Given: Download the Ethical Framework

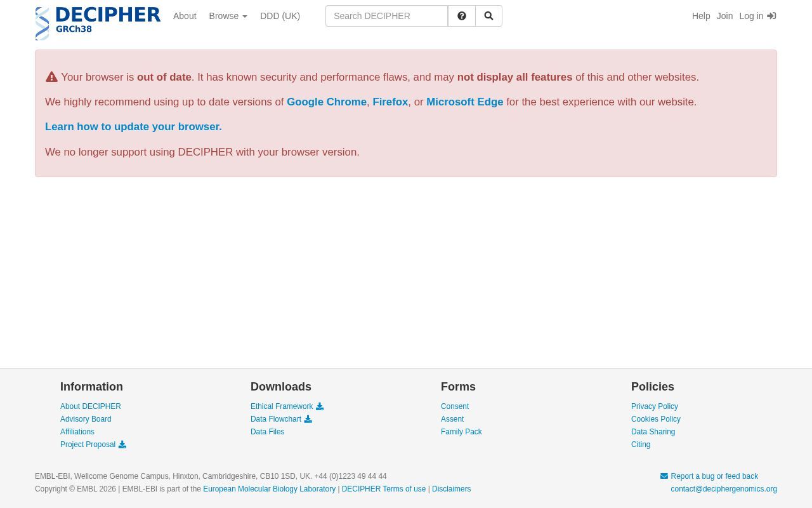Looking at the screenshot, I should point(282,406).
